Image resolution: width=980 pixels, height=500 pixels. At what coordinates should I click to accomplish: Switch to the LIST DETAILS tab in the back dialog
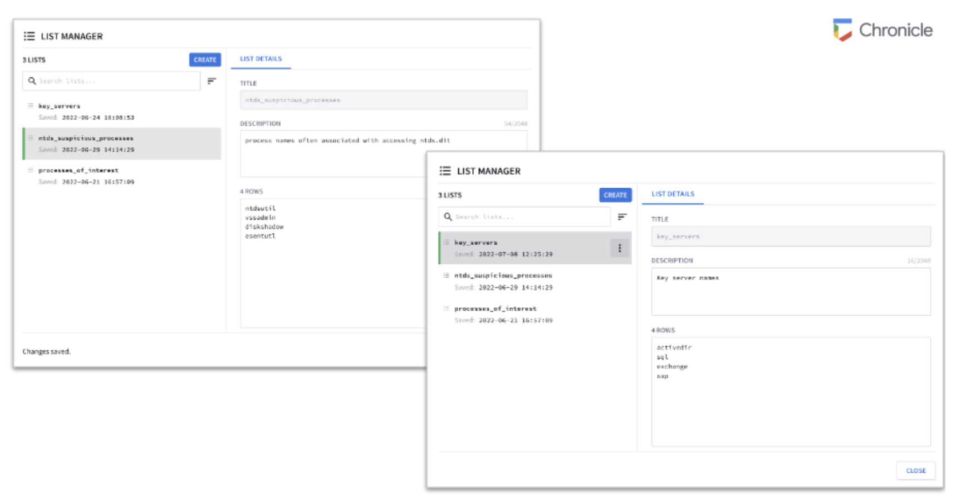tap(261, 59)
